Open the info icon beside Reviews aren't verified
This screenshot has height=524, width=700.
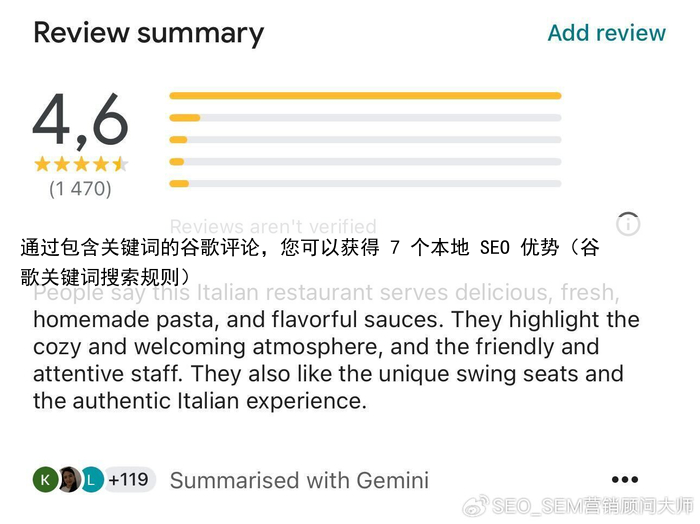tap(628, 224)
